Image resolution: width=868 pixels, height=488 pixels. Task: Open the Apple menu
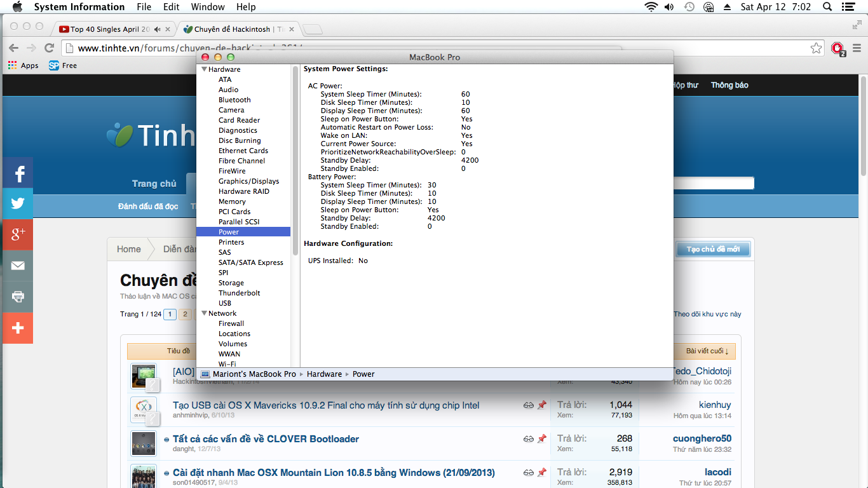pos(17,7)
